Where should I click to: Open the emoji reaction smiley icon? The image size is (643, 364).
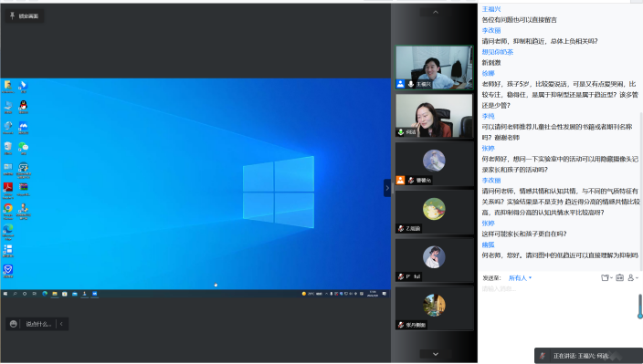pyautogui.click(x=13, y=324)
